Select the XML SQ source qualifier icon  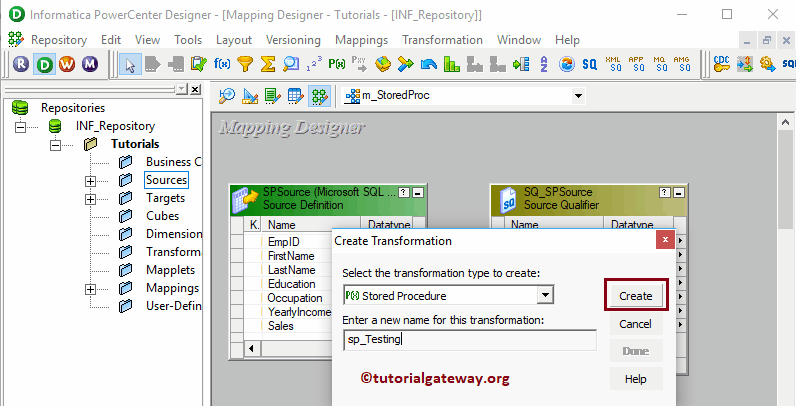pyautogui.click(x=613, y=64)
